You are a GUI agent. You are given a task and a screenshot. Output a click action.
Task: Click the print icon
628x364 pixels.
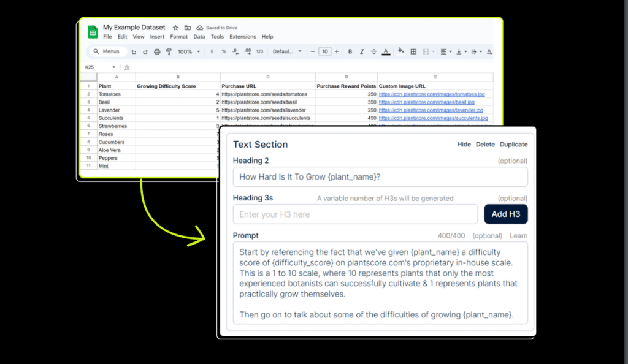point(157,52)
